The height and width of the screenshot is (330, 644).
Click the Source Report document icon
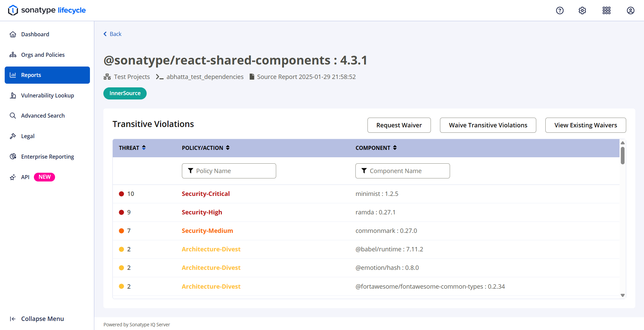click(x=252, y=77)
